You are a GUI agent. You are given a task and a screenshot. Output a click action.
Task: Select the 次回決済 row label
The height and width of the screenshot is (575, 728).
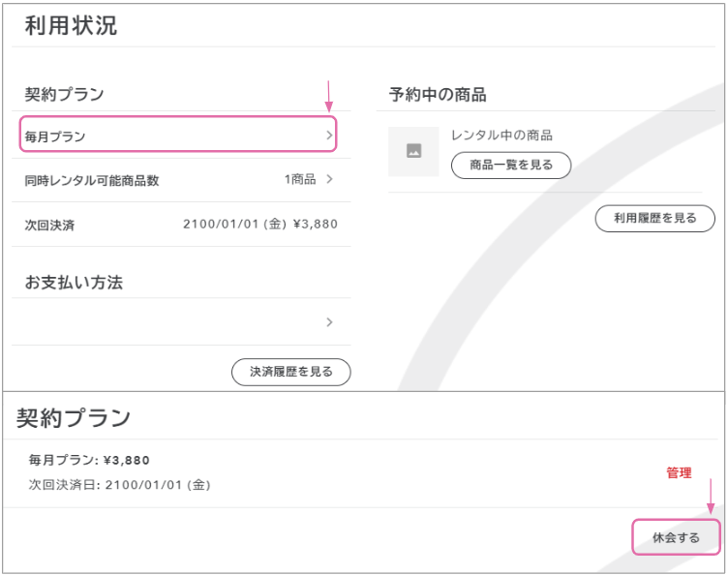click(49, 225)
